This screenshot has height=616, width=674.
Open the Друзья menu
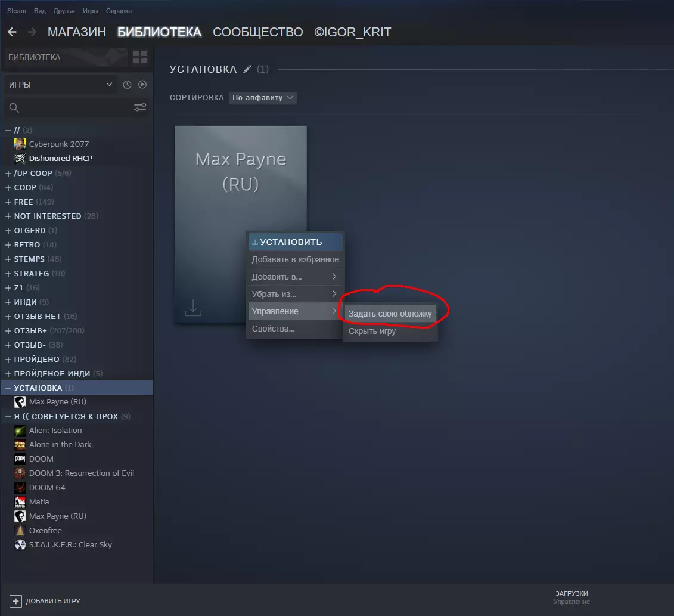(64, 11)
